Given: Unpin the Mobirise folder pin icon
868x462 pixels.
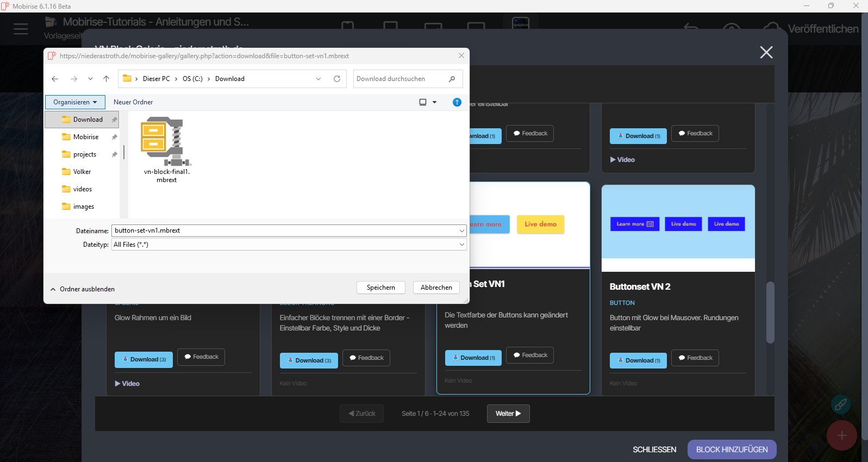Looking at the screenshot, I should pyautogui.click(x=114, y=137).
